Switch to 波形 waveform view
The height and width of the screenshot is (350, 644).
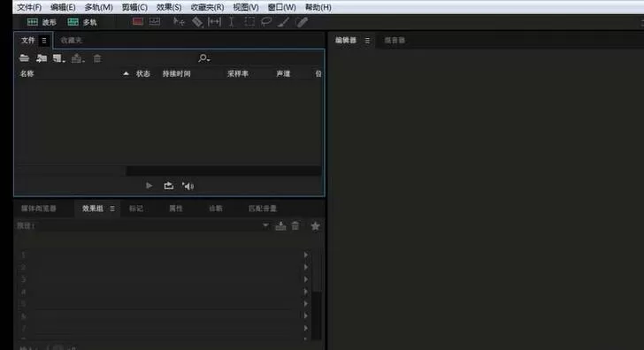(42, 22)
